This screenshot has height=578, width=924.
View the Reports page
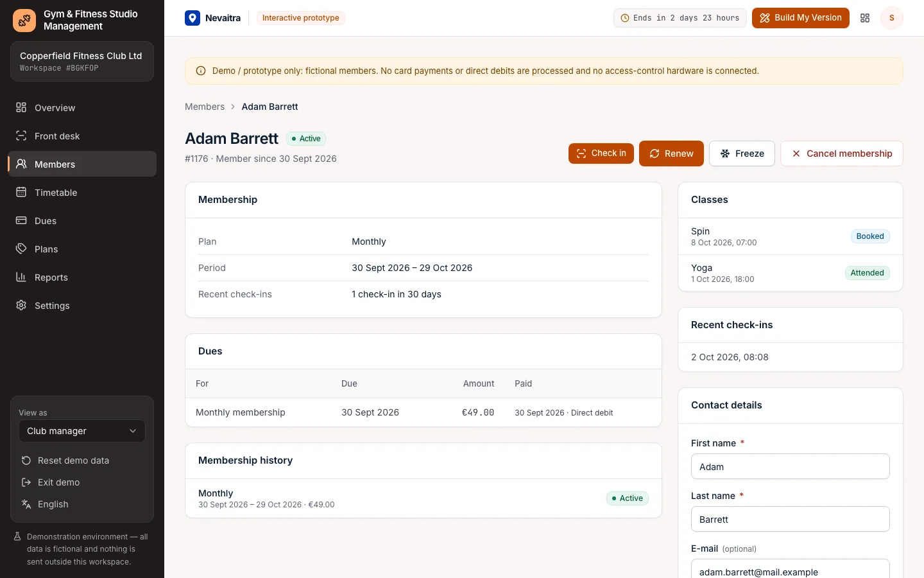coord(82,277)
